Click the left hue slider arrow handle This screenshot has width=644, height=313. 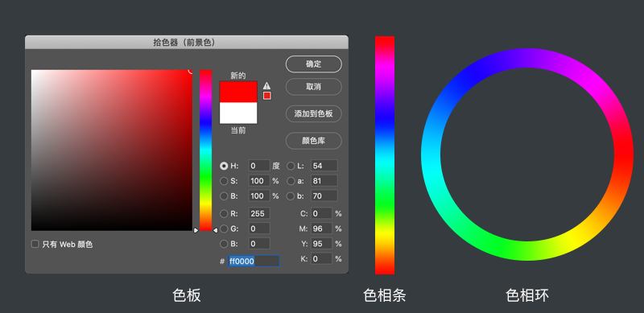click(x=196, y=230)
